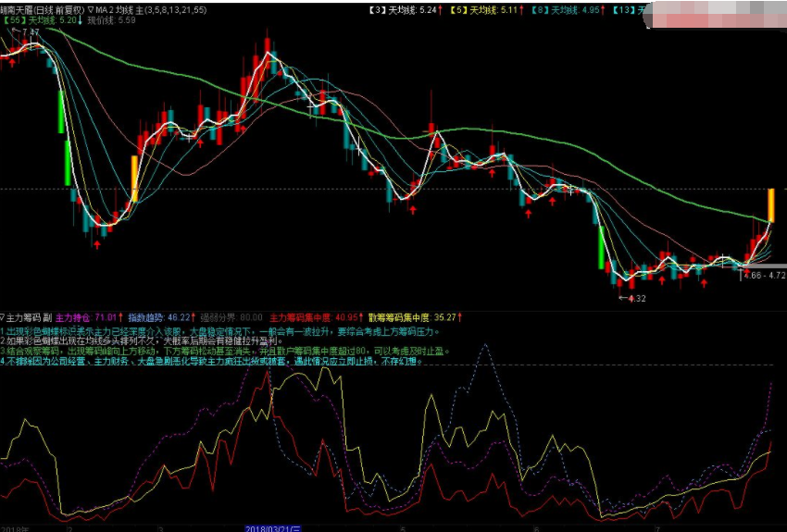Click the red up-arrow signal below the February low

(x=97, y=244)
